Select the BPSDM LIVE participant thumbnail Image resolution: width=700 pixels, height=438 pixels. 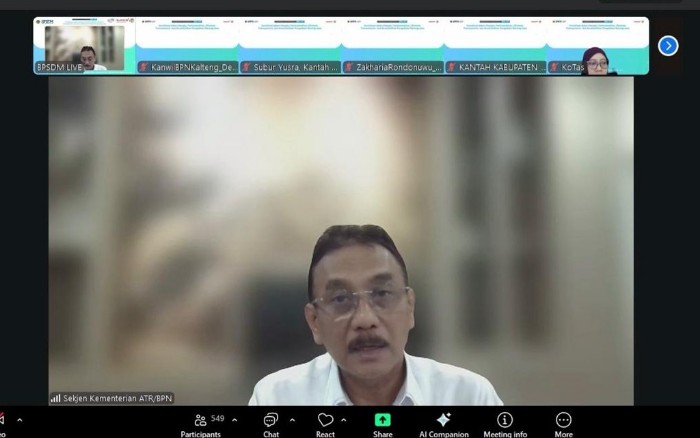point(85,46)
